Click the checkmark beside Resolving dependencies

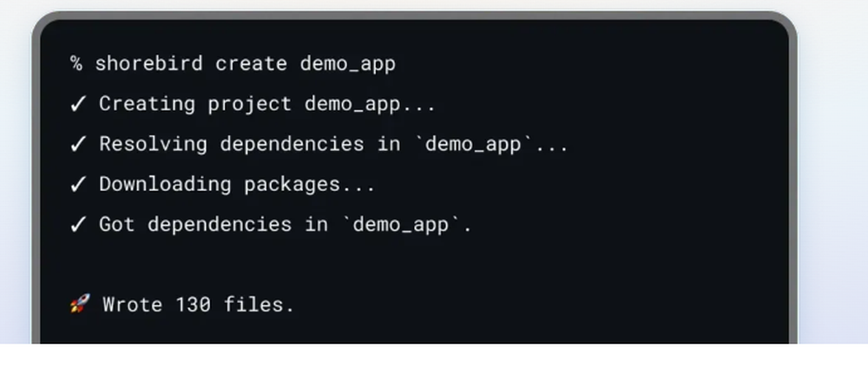78,144
